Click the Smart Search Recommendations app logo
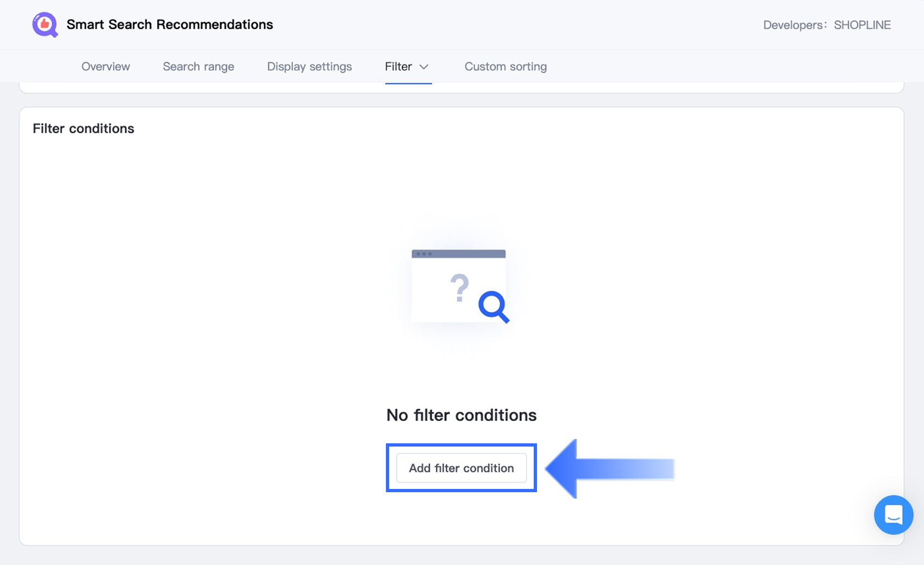Screen dimensions: 924x565 (45, 25)
